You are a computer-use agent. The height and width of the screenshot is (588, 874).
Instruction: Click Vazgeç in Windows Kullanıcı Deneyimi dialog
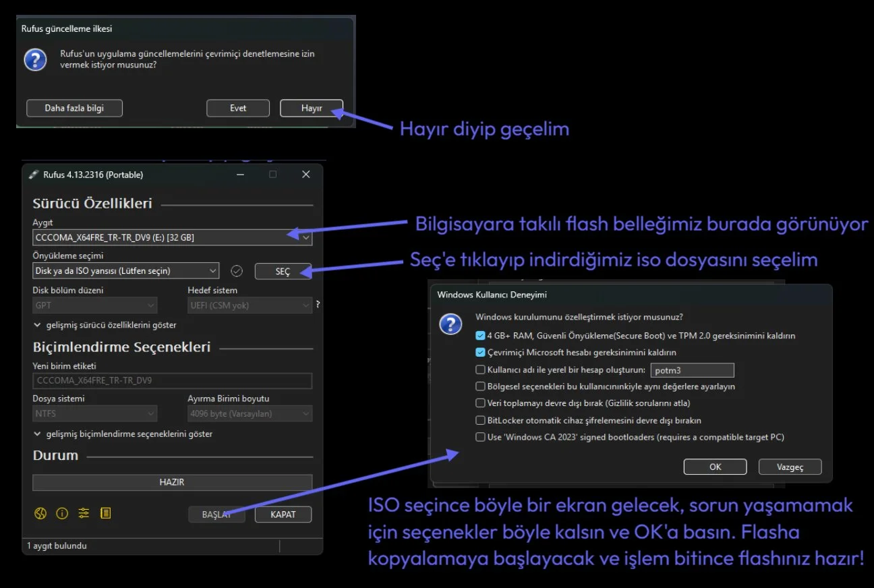click(790, 467)
